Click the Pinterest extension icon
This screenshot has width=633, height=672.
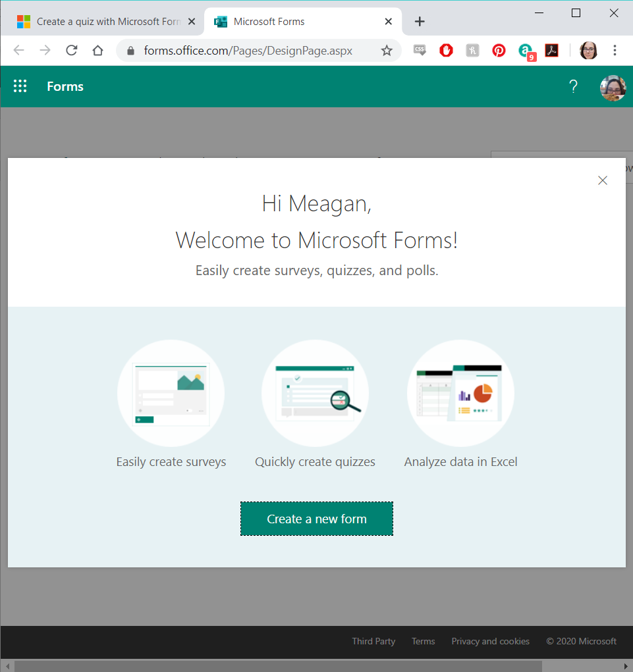[x=499, y=51]
